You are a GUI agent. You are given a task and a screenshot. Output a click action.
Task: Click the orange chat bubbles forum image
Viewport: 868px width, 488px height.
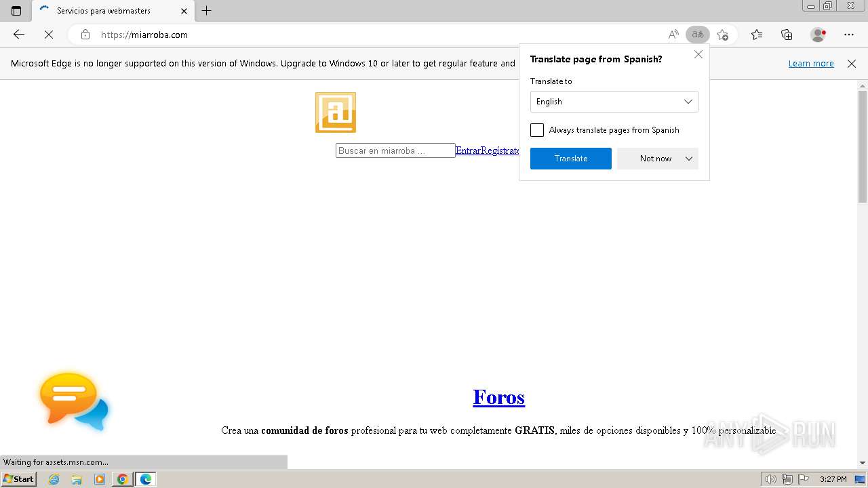(x=75, y=401)
